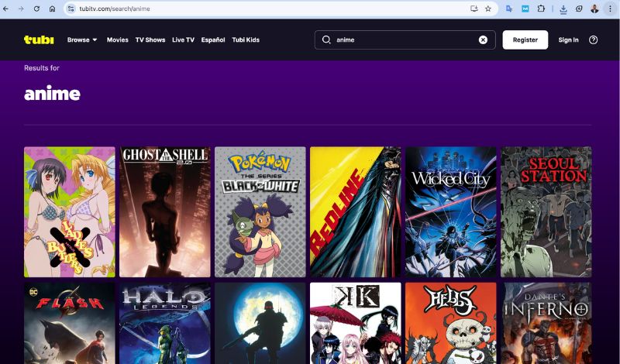Open the Chrome three-dot menu
Screen dimensions: 620x364
coord(610,9)
